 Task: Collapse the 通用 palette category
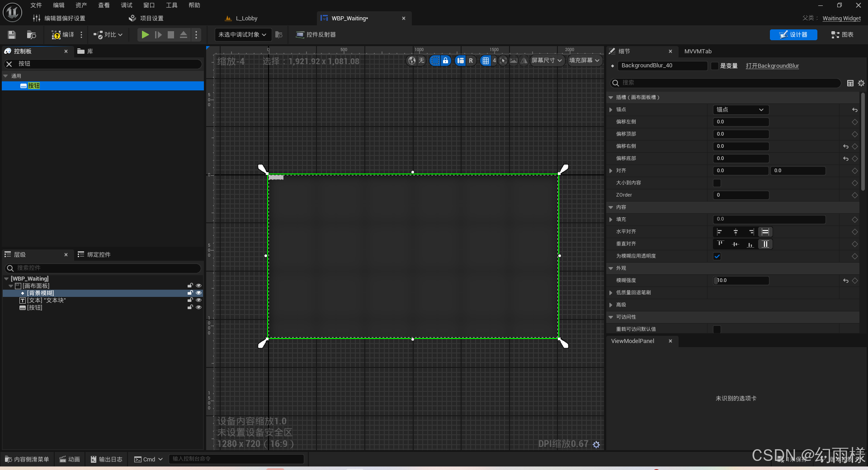pos(6,76)
